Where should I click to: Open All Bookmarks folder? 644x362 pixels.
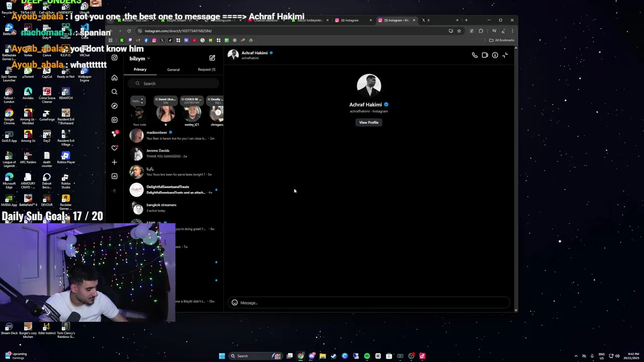(502, 40)
